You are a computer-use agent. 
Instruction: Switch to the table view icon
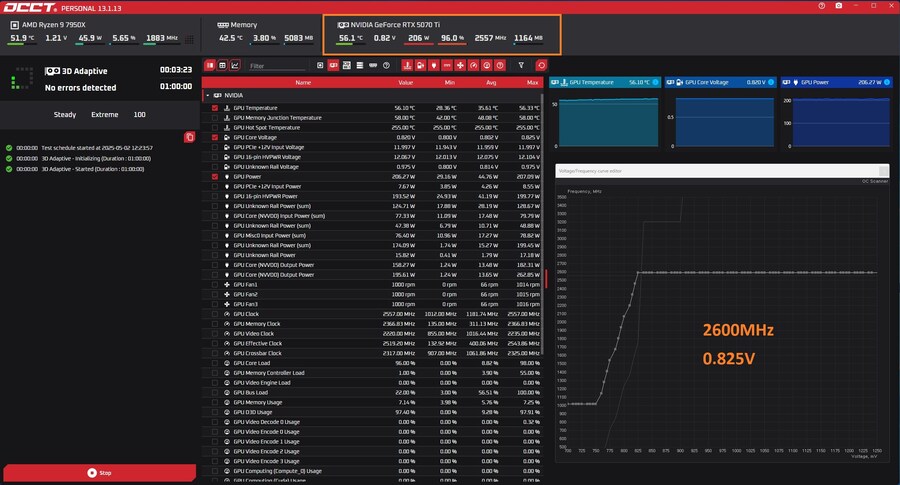[x=221, y=65]
